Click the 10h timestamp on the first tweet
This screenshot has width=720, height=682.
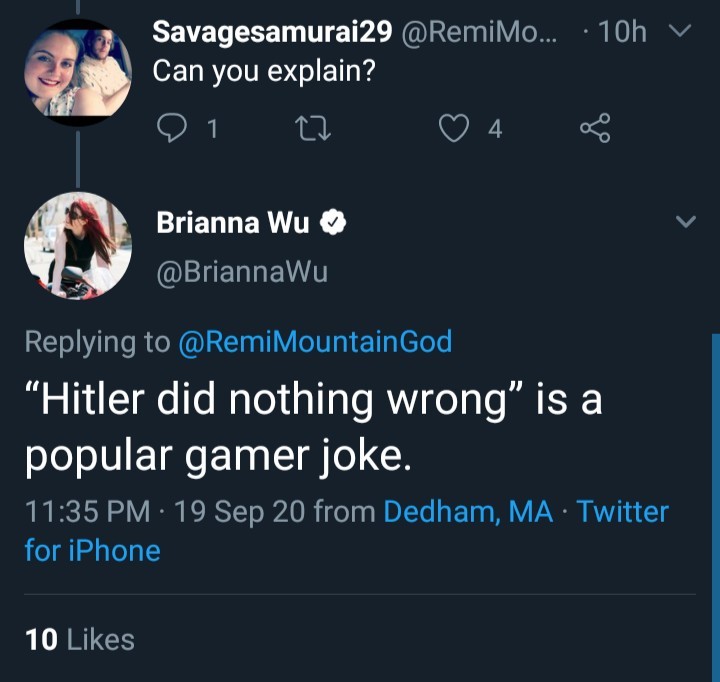click(x=620, y=32)
